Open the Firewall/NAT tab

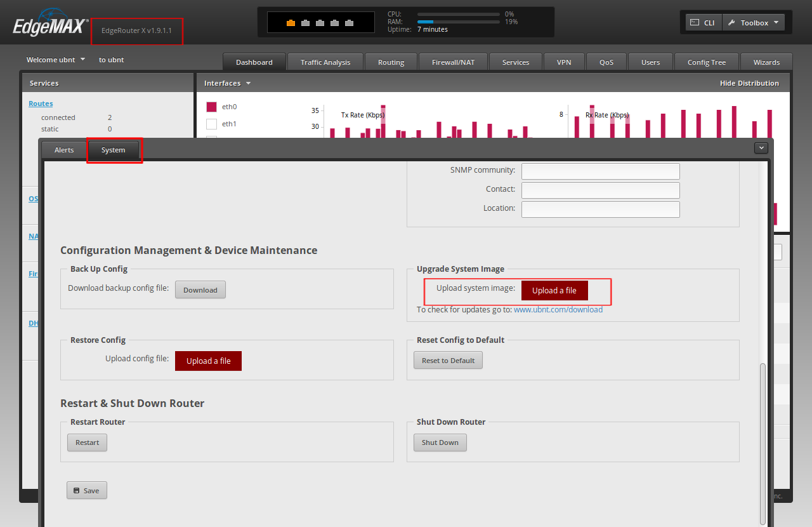453,62
